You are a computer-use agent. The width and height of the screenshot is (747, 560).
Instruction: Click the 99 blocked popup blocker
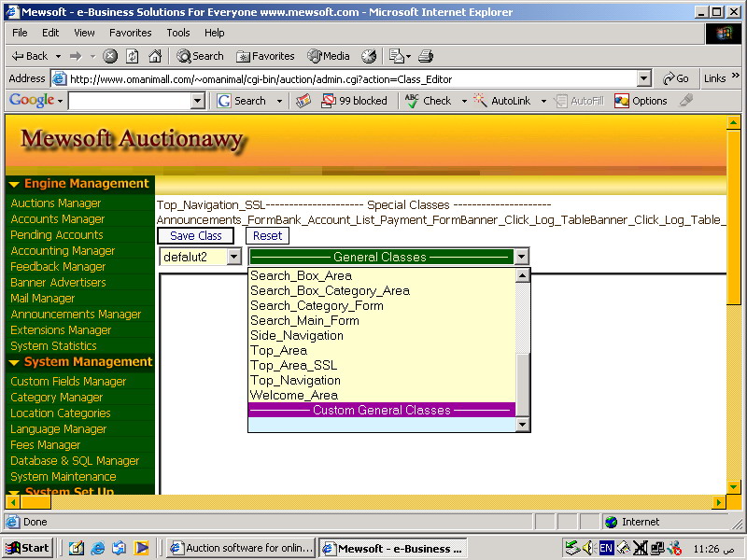click(354, 101)
